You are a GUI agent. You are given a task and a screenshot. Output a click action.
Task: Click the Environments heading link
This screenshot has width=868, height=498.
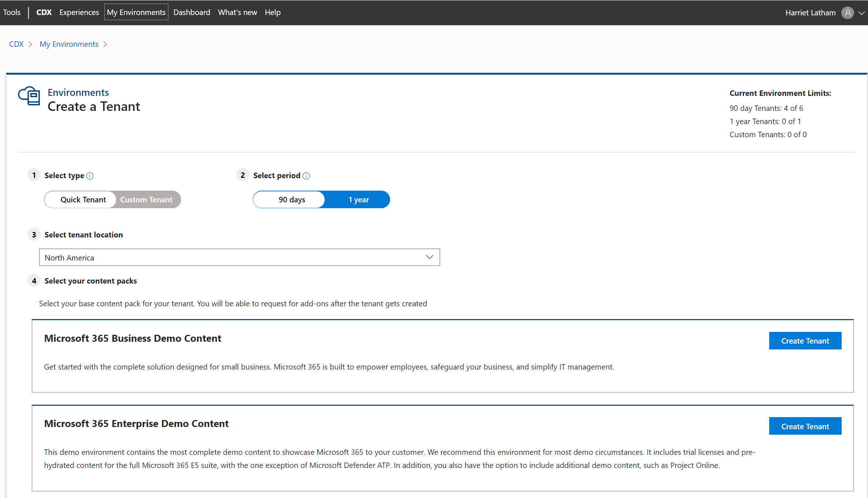(x=78, y=93)
